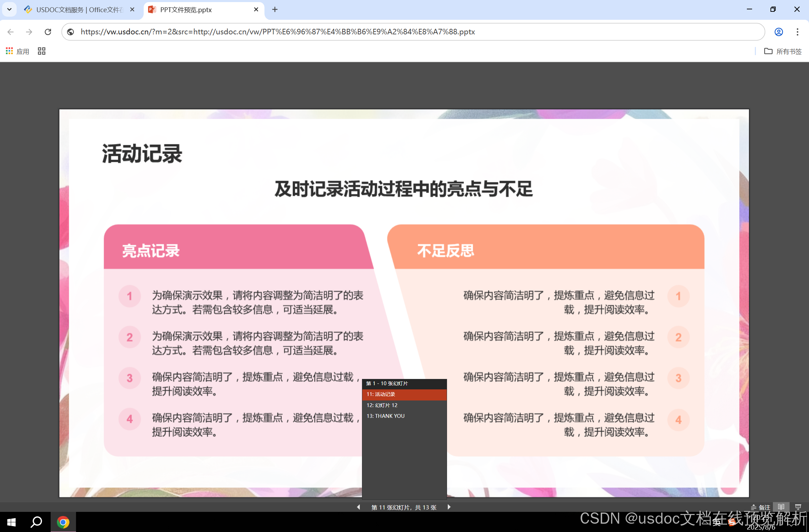Select slide 13: THANK YOU in the list
This screenshot has height=532, width=809.
click(385, 416)
